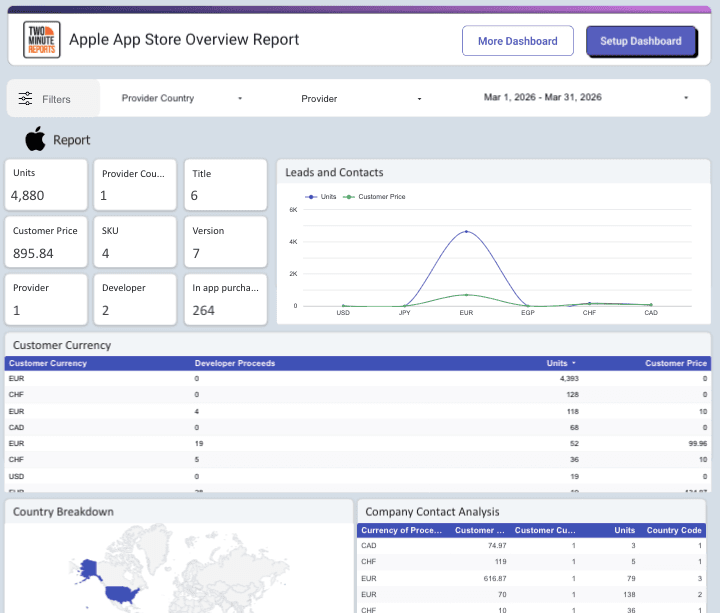720x613 pixels.
Task: Click the Country Breakdown heading
Action: pyautogui.click(x=63, y=512)
